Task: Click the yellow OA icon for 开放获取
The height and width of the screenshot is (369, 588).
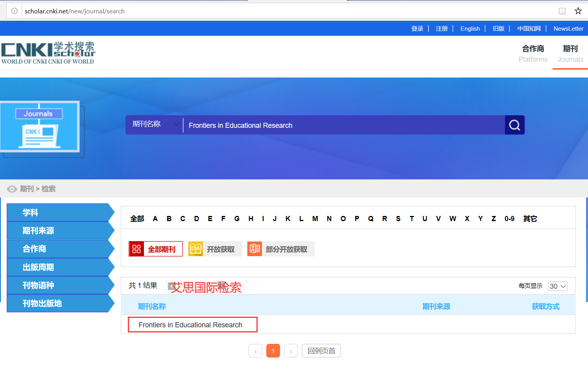Action: click(195, 249)
